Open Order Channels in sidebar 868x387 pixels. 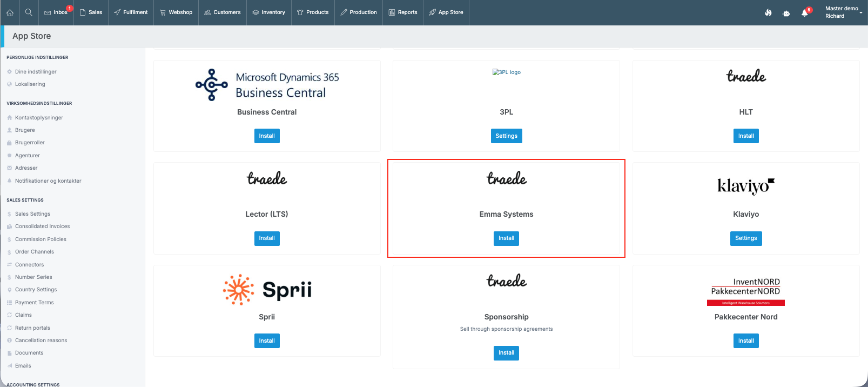click(35, 252)
